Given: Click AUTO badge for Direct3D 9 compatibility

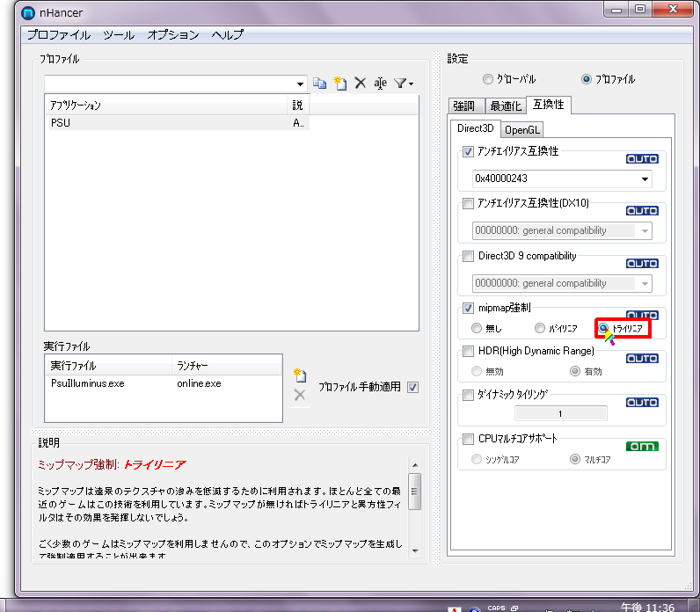Looking at the screenshot, I should 642,264.
